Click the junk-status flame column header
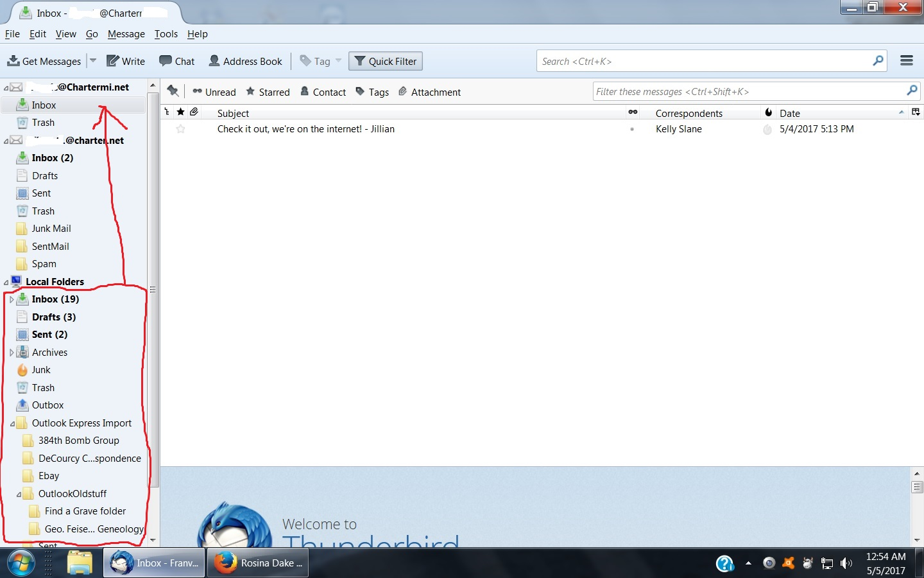924x578 pixels. (768, 112)
